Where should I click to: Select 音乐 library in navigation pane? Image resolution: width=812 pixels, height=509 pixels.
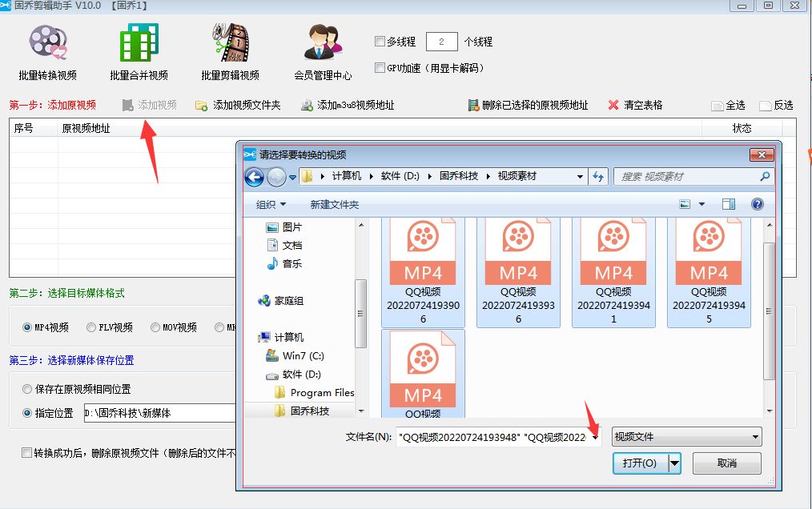coord(283,263)
